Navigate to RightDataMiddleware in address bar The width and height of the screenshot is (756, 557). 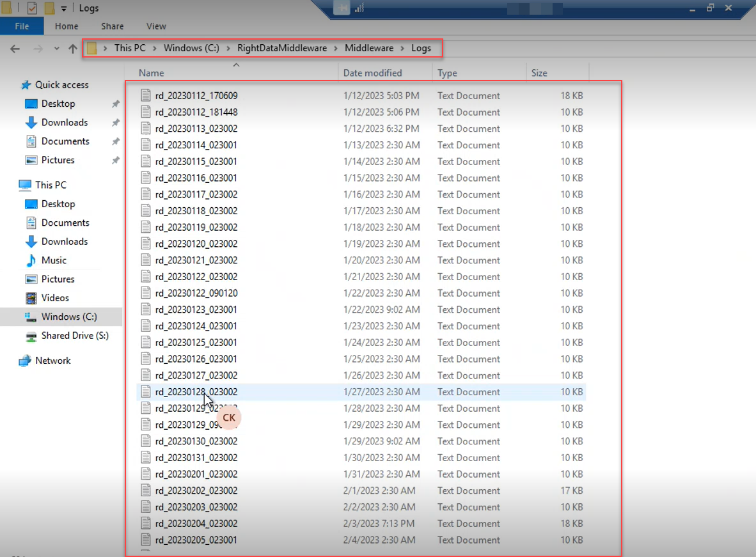(x=282, y=48)
